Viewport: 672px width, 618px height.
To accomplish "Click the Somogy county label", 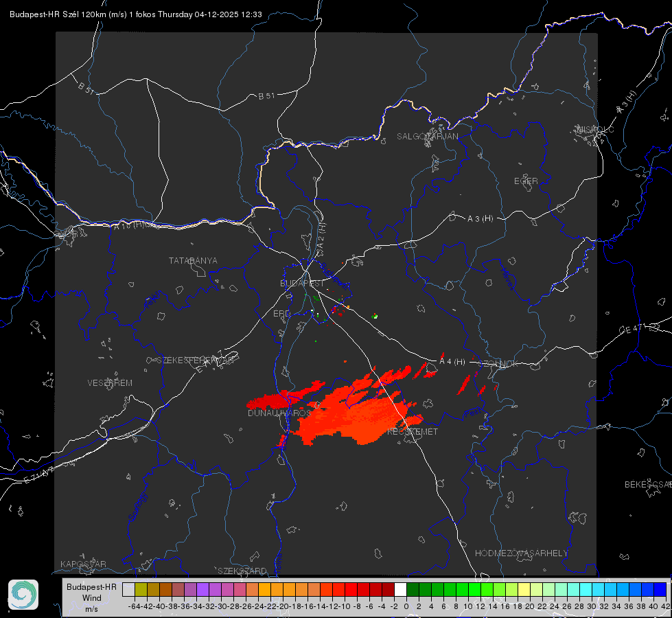I will (x=139, y=507).
